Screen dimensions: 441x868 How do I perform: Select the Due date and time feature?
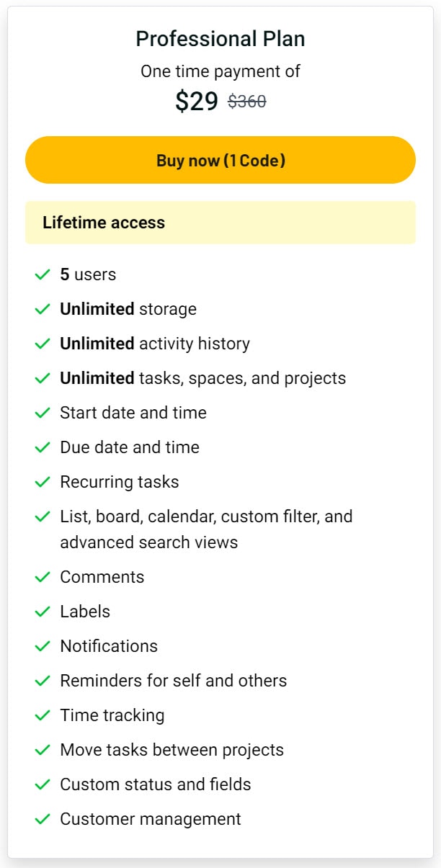point(130,447)
